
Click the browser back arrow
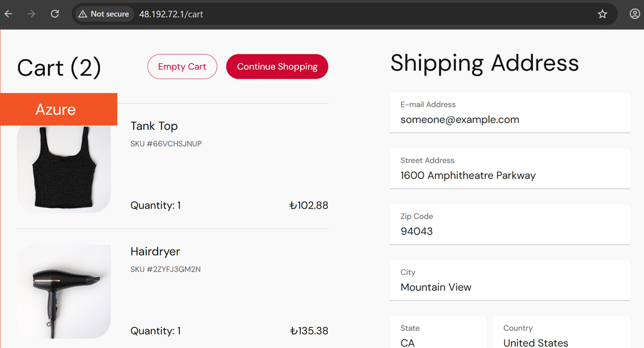click(x=9, y=14)
